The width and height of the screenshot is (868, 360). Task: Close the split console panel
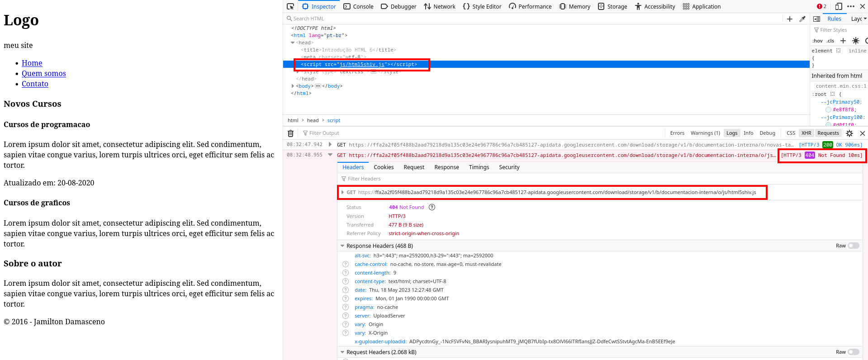coord(863,133)
